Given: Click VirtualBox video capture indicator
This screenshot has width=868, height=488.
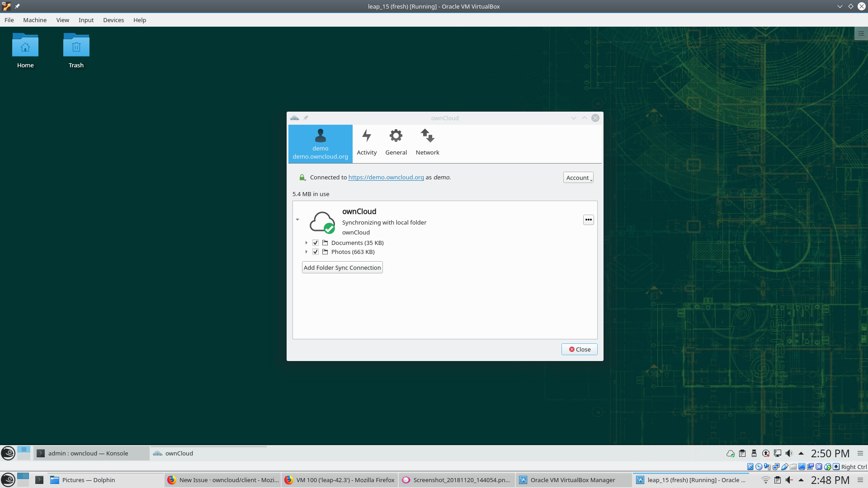Looking at the screenshot, I should pyautogui.click(x=810, y=467).
